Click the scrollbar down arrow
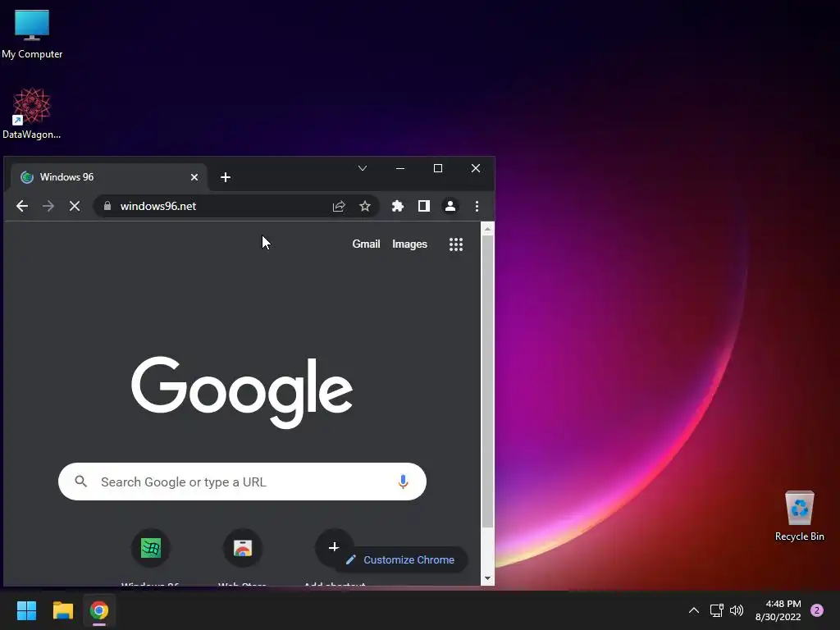Viewport: 840px width, 630px height. [487, 578]
